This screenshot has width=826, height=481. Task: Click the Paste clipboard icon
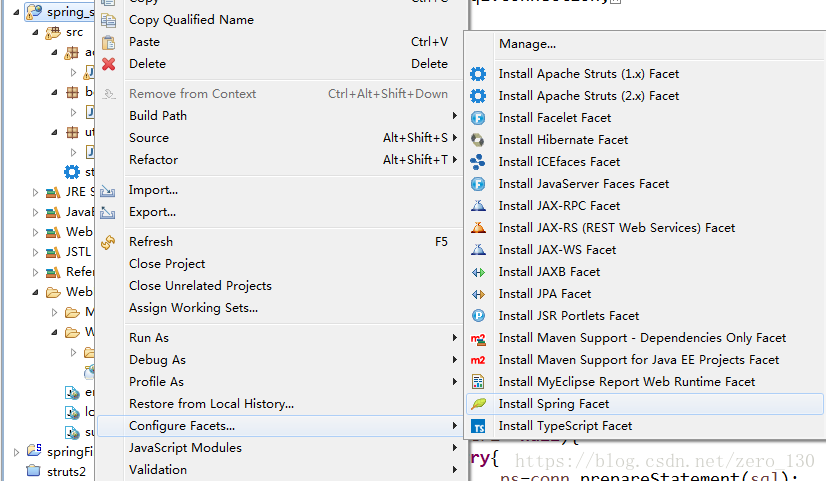tap(109, 42)
